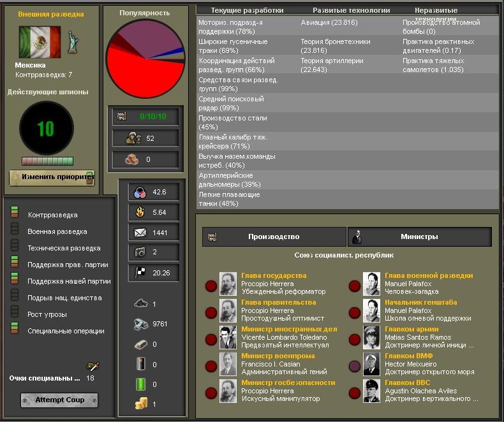Viewport: 504px width, 422px height.
Task: Select technology Авиация (23.816)
Action: (x=329, y=22)
